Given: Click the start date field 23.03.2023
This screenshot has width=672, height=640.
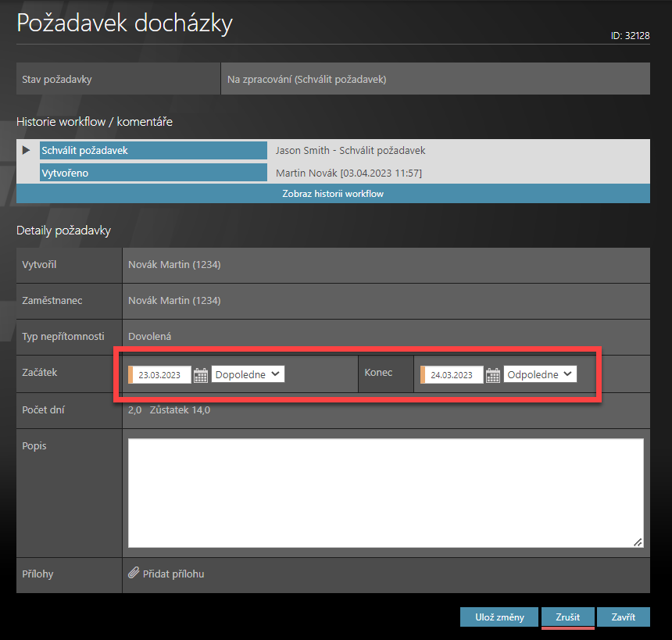Looking at the screenshot, I should tap(161, 375).
